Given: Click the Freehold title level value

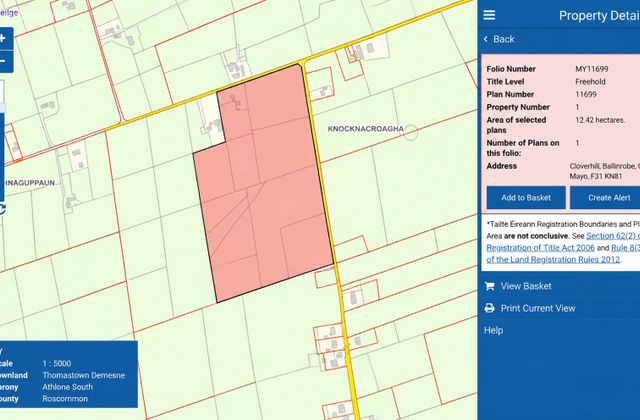Looking at the screenshot, I should [x=590, y=82].
